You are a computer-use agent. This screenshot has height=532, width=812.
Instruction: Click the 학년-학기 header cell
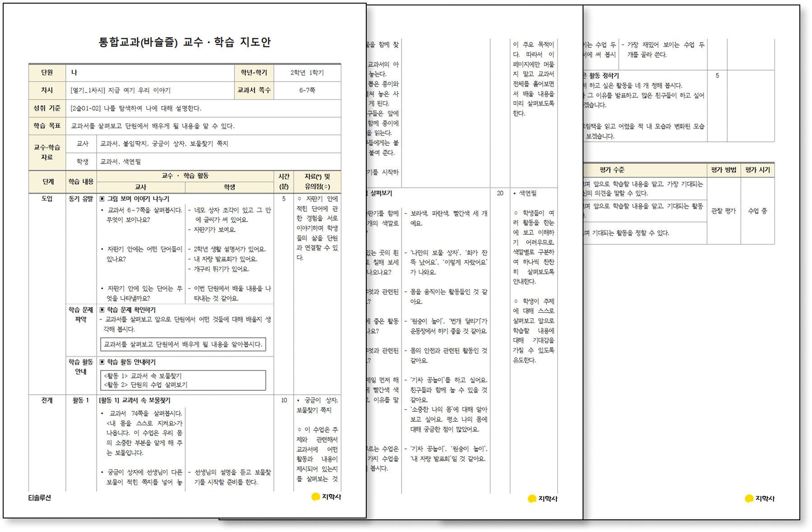[x=254, y=73]
